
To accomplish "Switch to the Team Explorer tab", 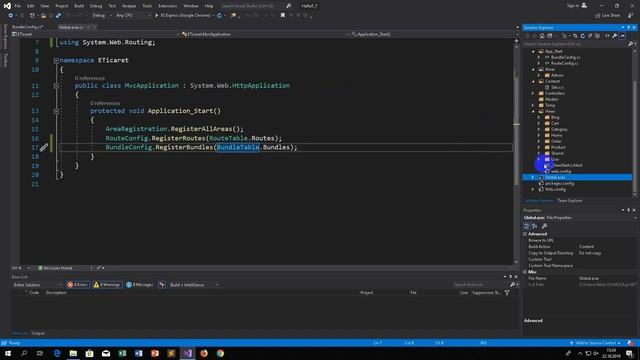I will (570, 201).
